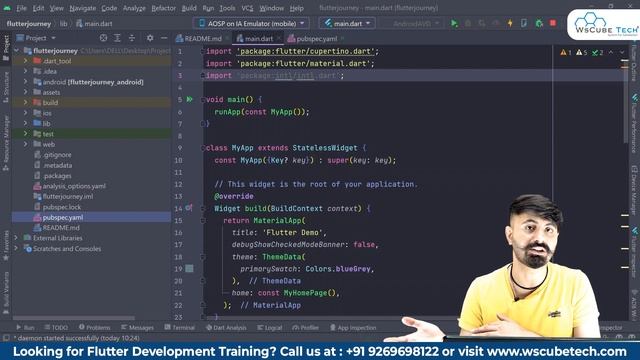This screenshot has width=640, height=360.
Task: Run the app with the green play button
Action: 454,23
